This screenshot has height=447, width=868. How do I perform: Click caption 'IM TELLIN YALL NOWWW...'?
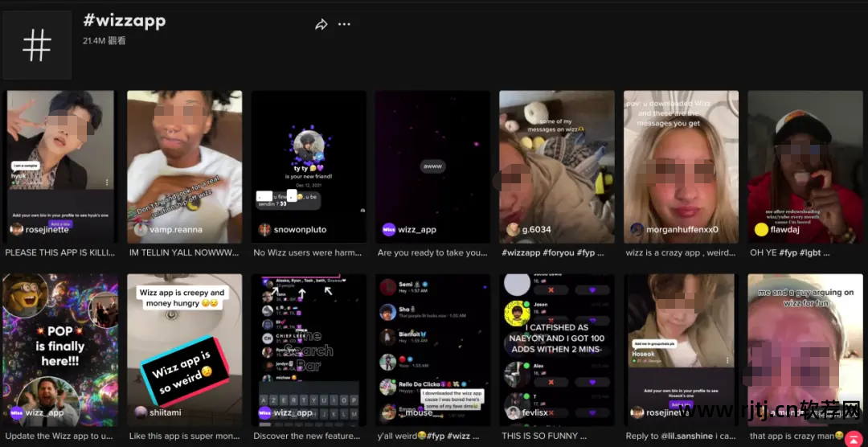pos(184,252)
